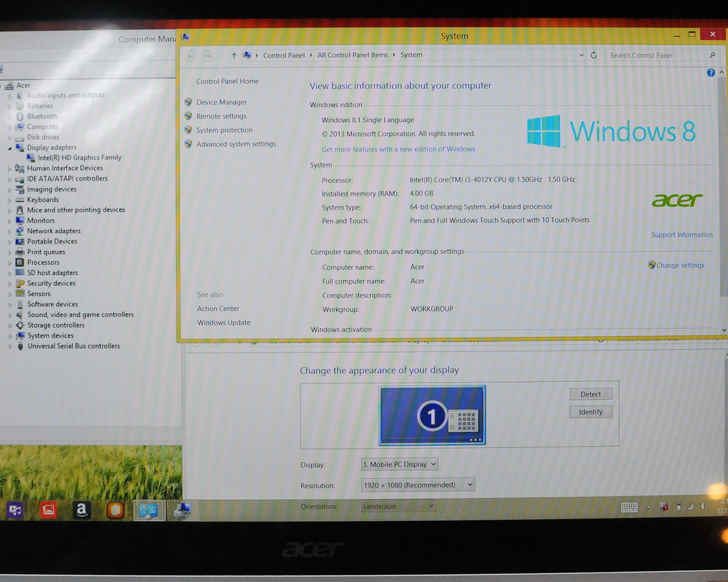Click the Forward arrow in System window
The width and height of the screenshot is (728, 582).
(x=208, y=56)
